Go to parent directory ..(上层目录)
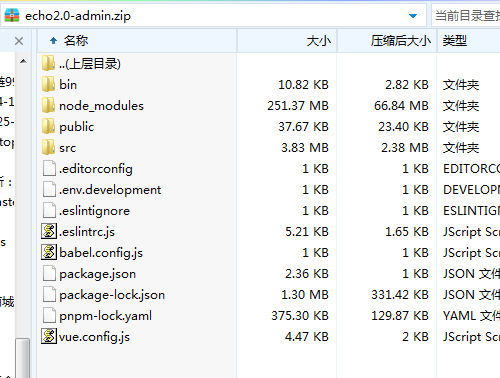The image size is (500, 378). tap(90, 63)
